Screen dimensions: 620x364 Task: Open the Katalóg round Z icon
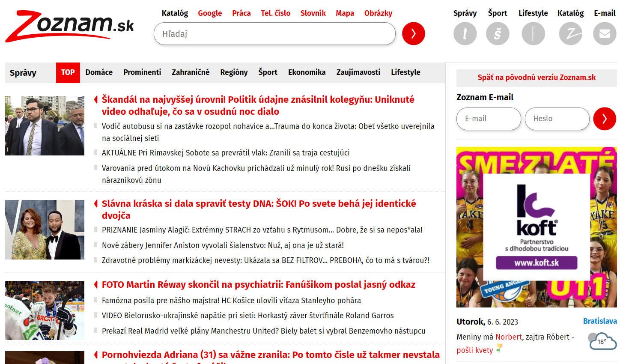[x=570, y=33]
